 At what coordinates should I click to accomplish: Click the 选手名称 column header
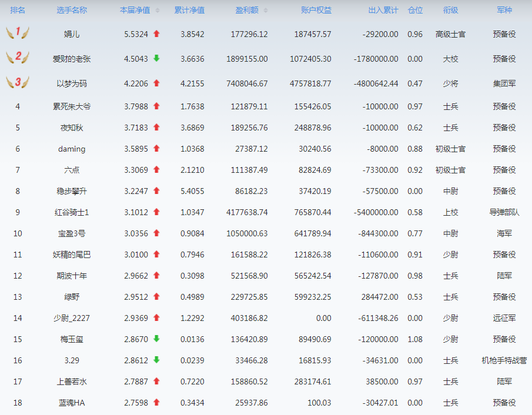point(72,10)
